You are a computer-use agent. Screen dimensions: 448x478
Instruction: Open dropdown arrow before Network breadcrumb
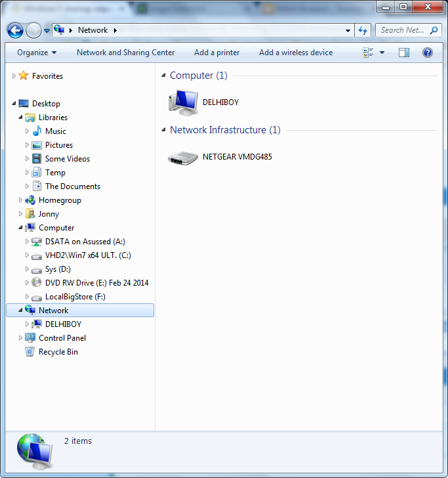[x=71, y=30]
